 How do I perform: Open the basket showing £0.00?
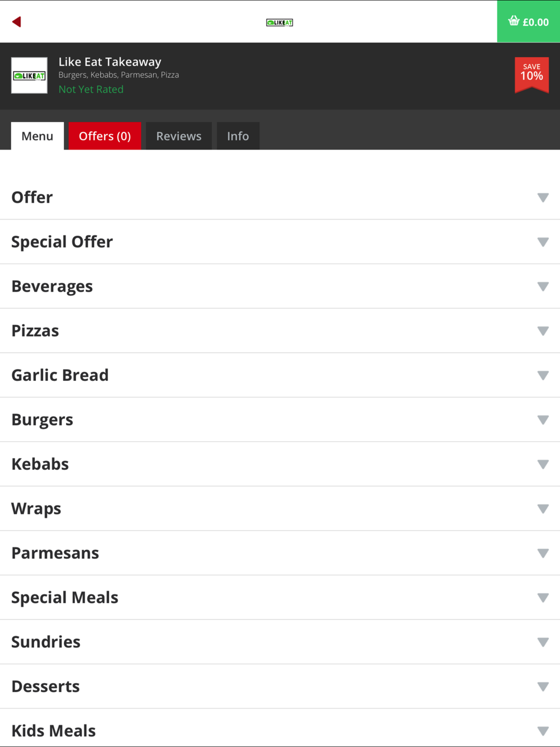[529, 21]
